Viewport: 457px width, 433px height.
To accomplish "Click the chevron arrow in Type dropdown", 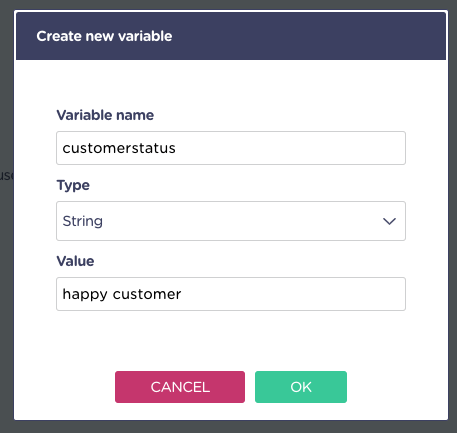I will pyautogui.click(x=389, y=221).
